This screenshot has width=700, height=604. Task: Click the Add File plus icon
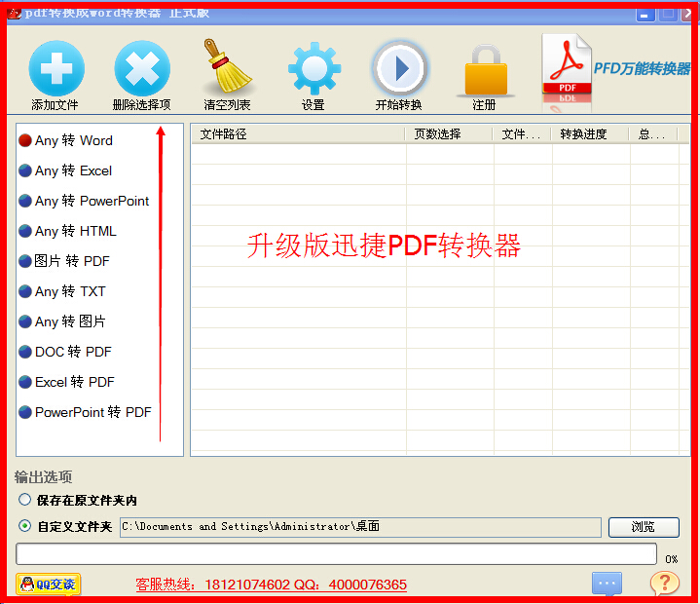pos(56,68)
